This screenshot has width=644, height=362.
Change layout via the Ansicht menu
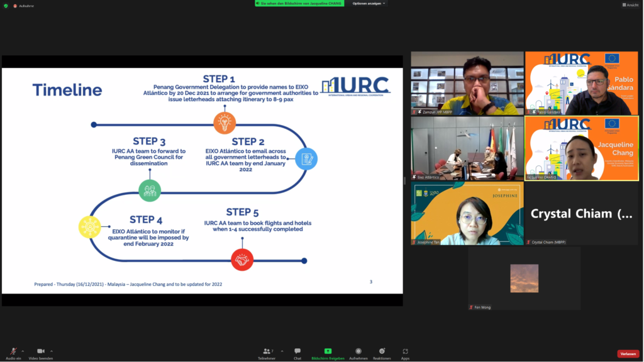[630, 5]
